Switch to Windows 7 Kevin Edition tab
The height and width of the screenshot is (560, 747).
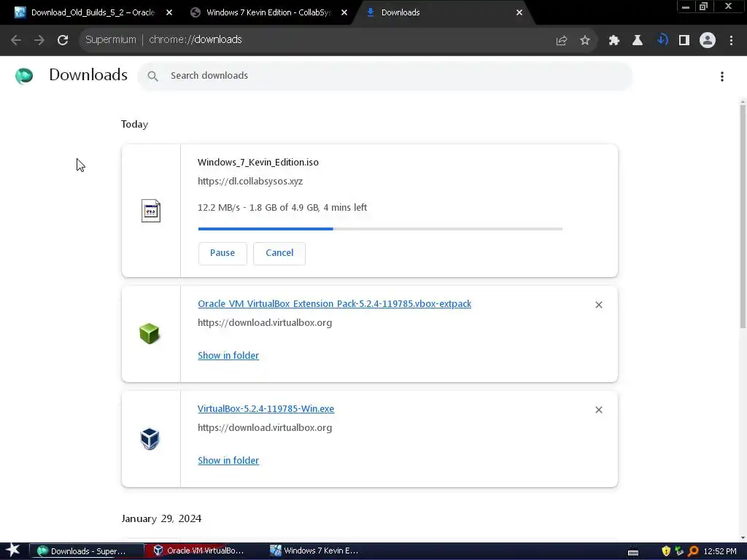[x=268, y=12]
